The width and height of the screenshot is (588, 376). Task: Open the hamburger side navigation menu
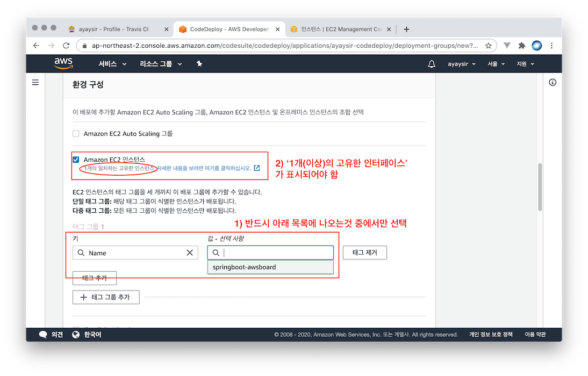(35, 82)
